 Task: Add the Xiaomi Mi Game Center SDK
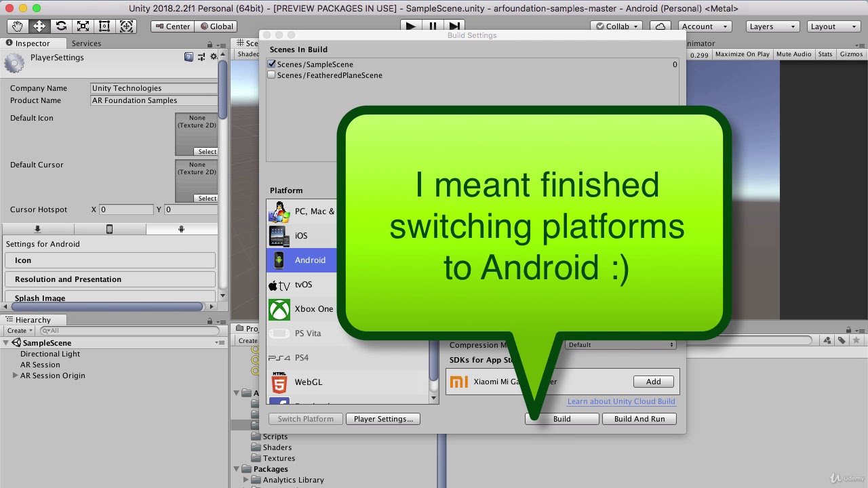[x=653, y=382]
